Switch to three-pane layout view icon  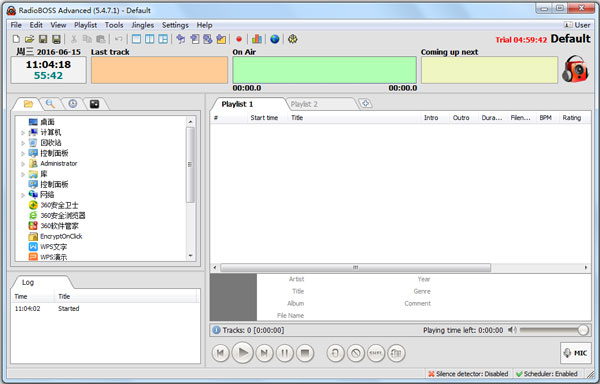click(163, 39)
